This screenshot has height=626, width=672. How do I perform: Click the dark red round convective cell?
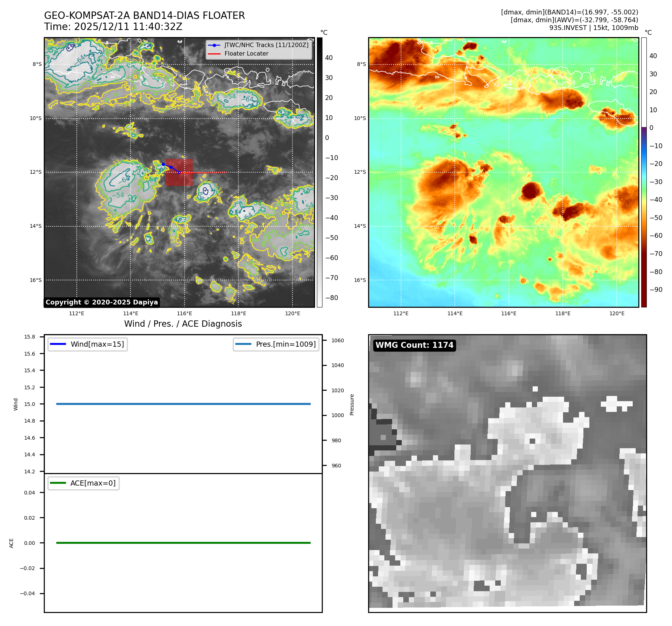coord(532,191)
